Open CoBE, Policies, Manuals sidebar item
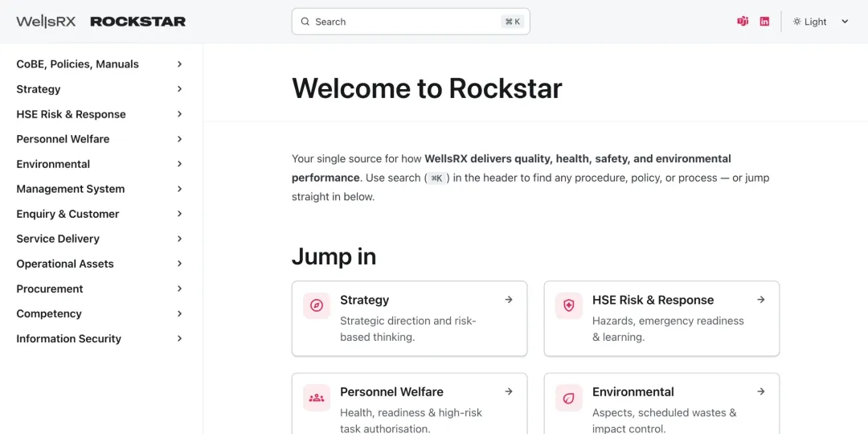Viewport: 868px width, 434px height. pyautogui.click(x=77, y=64)
